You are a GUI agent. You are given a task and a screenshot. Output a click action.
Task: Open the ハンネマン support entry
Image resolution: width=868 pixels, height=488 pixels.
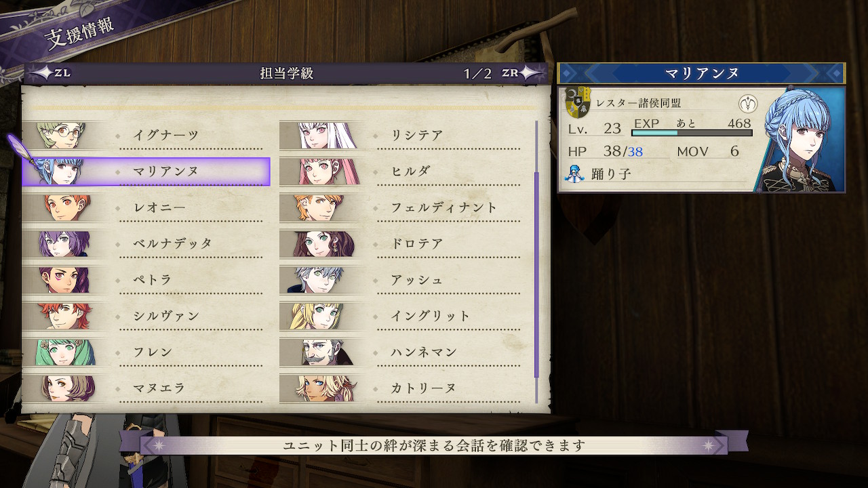(x=401, y=352)
